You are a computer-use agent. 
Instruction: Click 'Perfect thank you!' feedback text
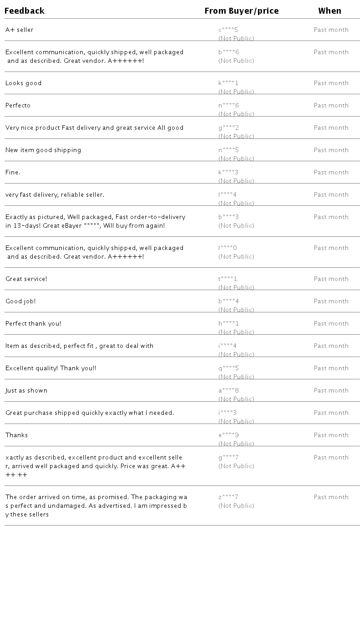[x=33, y=324]
